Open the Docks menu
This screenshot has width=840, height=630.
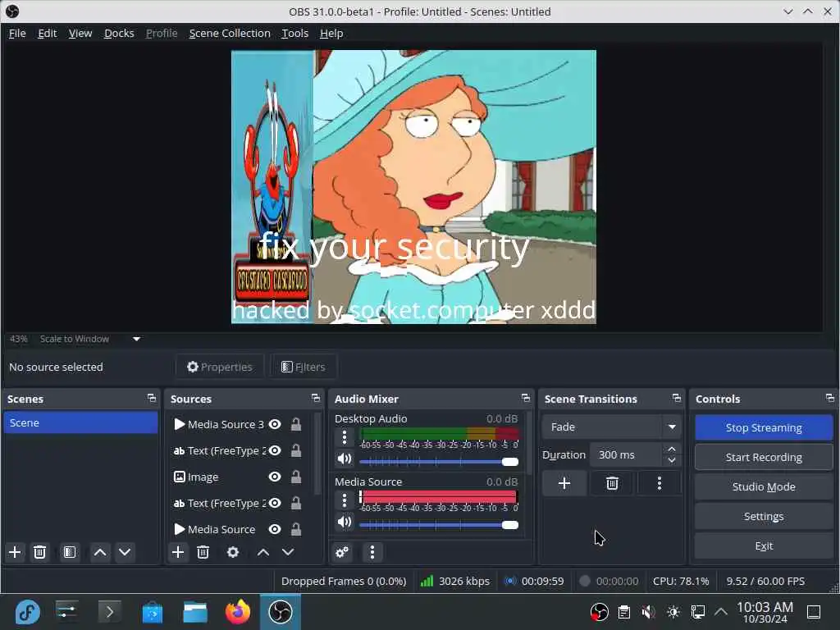[119, 33]
